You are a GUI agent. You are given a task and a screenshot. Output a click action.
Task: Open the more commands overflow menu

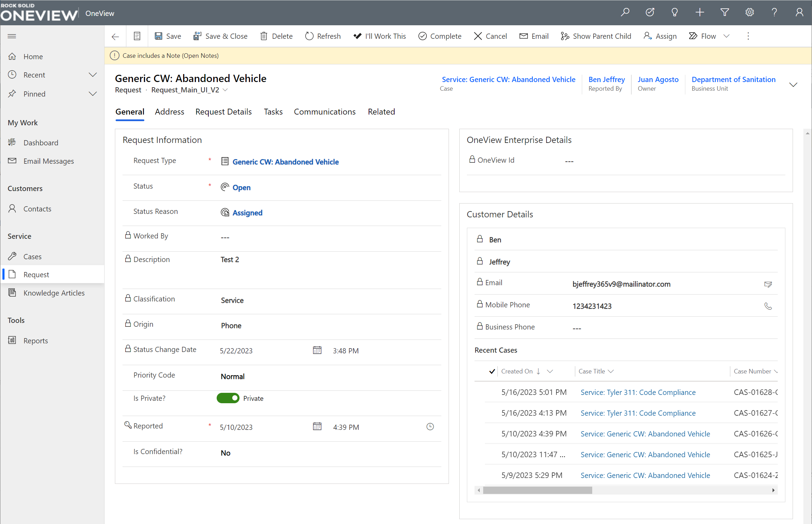(x=748, y=36)
